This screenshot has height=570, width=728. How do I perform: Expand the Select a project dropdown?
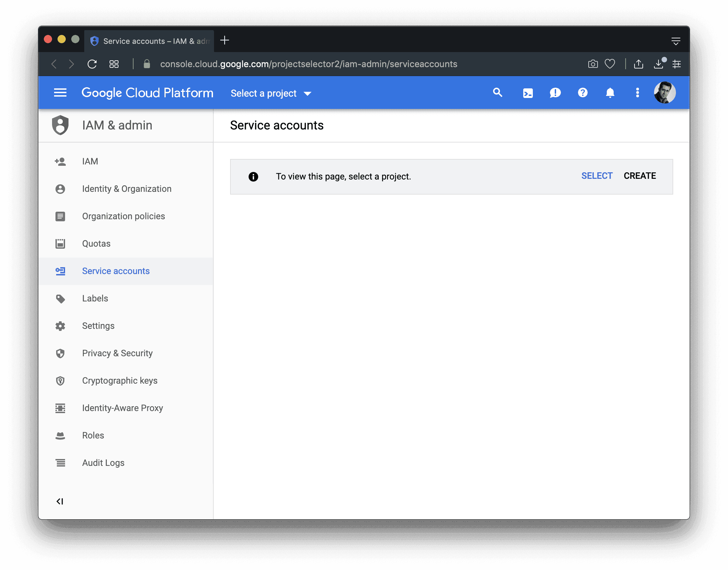pyautogui.click(x=271, y=94)
